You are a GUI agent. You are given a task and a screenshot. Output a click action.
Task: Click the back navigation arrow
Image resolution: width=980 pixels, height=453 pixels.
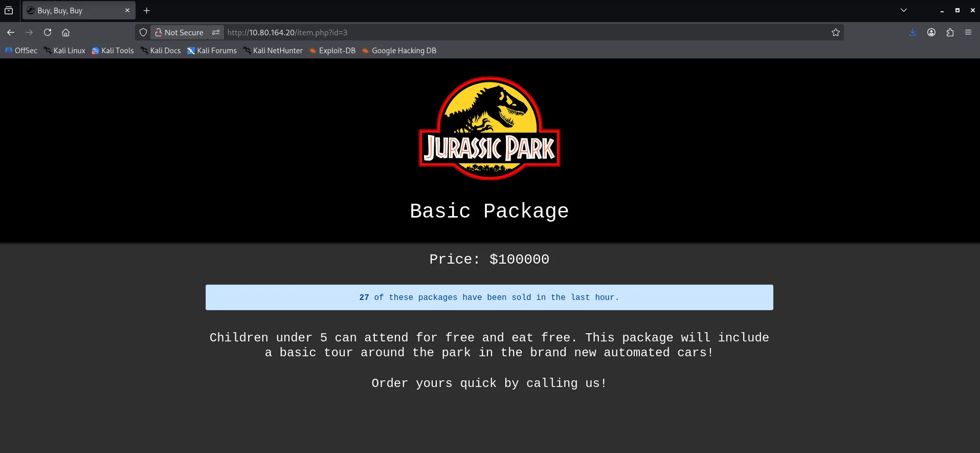pos(11,32)
